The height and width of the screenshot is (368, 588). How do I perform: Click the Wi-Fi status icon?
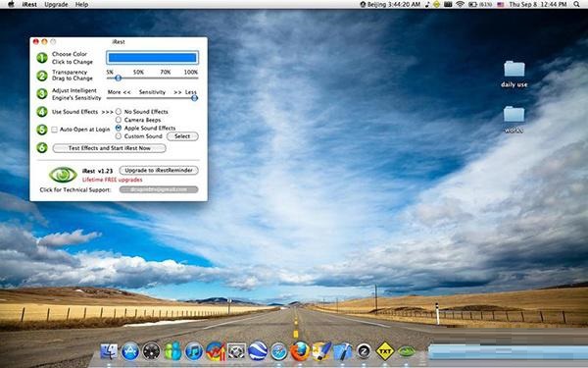pos(460,4)
